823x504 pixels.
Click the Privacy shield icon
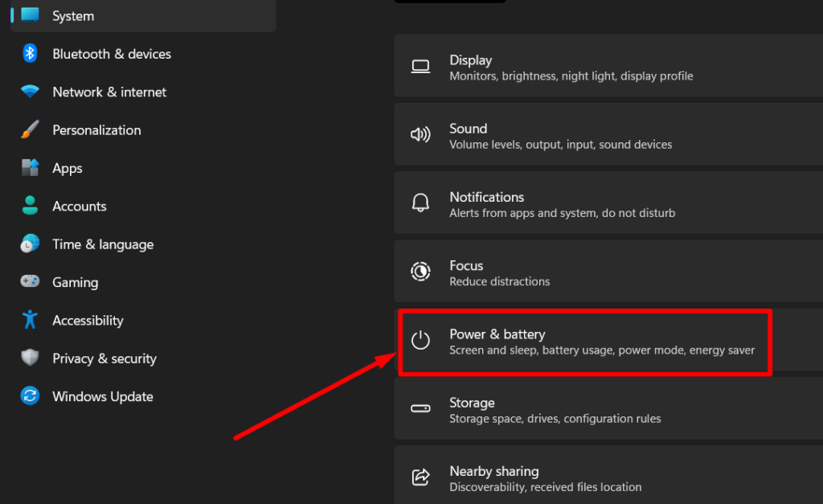[x=30, y=358]
